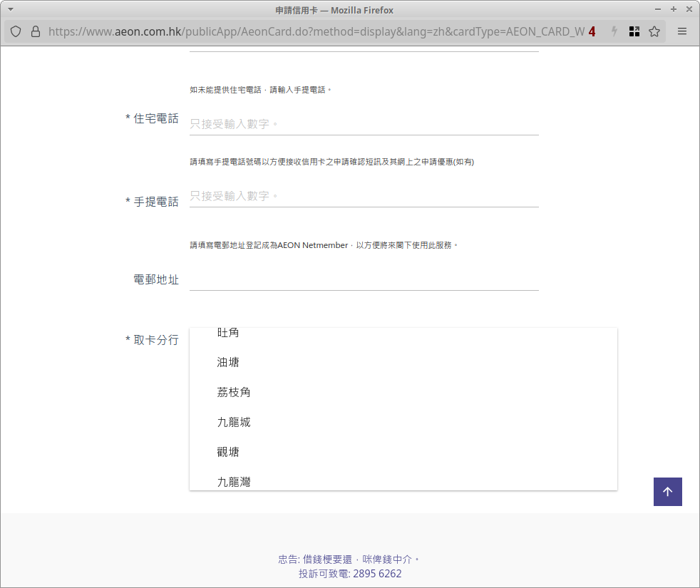
Task: Focus the 住宅電話 input field
Action: [364, 124]
